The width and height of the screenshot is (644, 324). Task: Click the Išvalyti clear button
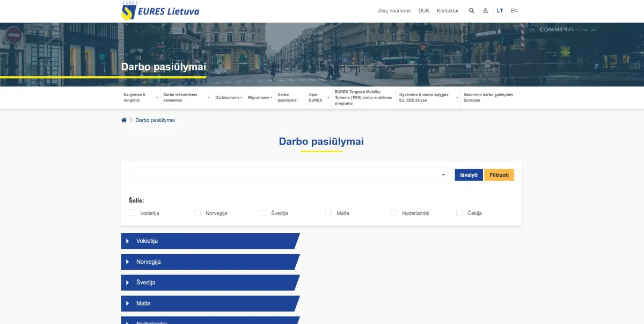pos(469,175)
